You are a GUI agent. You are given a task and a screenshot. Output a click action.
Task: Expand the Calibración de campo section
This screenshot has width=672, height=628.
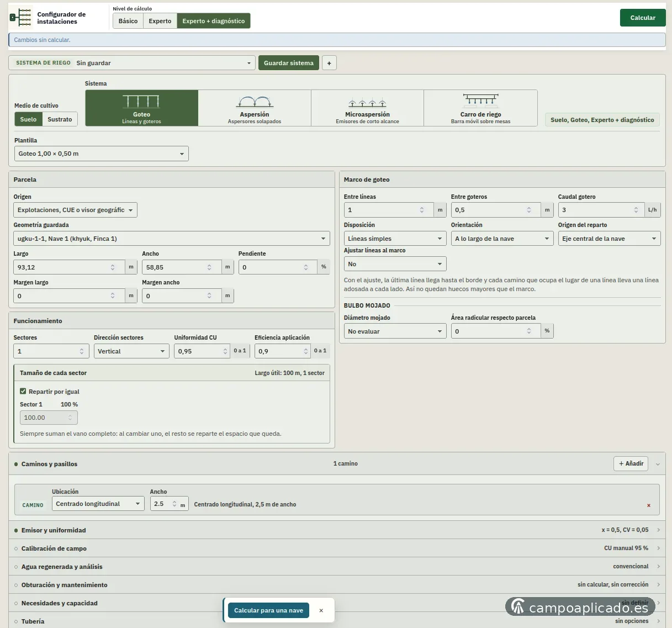(336, 548)
